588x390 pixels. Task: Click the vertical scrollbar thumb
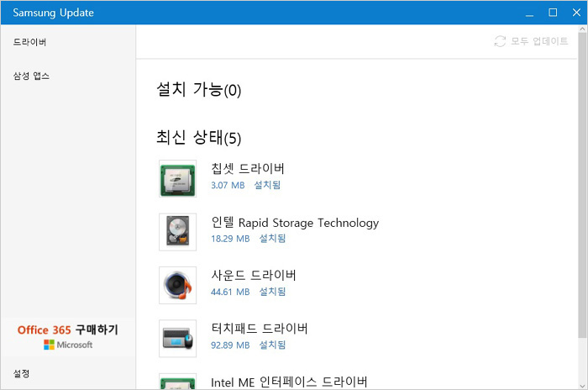point(582,185)
